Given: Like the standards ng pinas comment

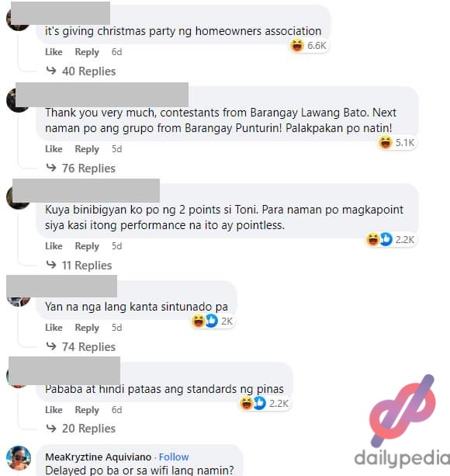Looking at the screenshot, I should [54, 410].
